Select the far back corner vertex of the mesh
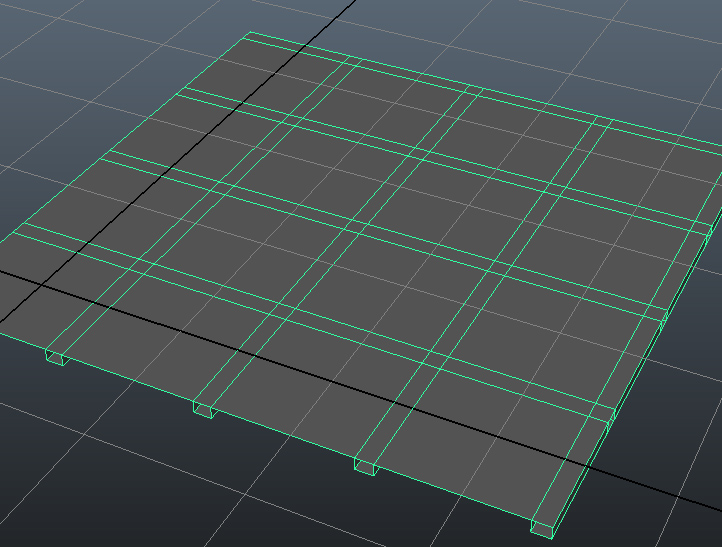The height and width of the screenshot is (547, 722). (x=248, y=33)
